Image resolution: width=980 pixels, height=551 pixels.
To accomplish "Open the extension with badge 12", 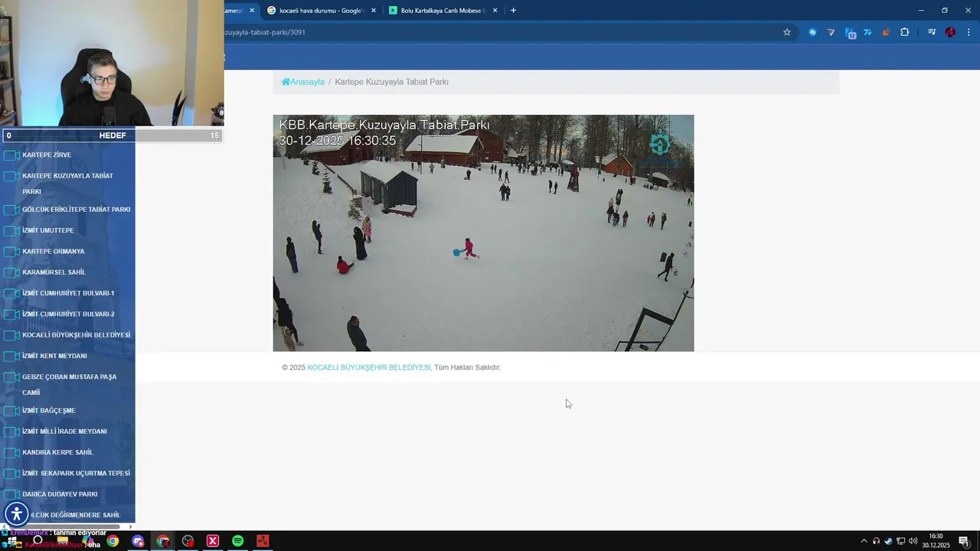I will coord(850,32).
